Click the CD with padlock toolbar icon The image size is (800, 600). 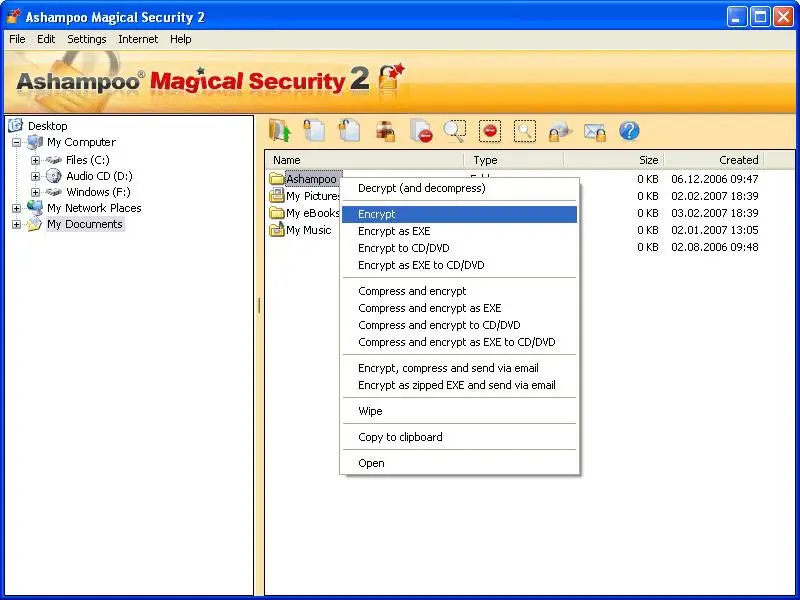tap(560, 131)
